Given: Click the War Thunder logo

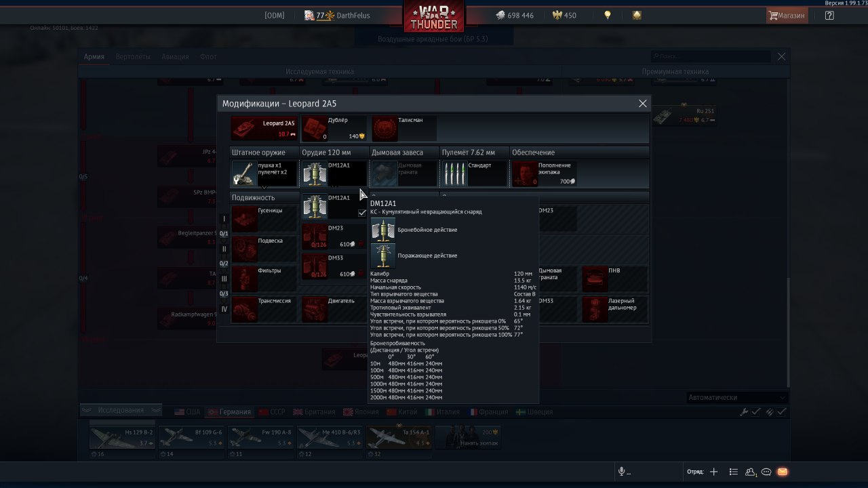Looking at the screenshot, I should (434, 17).
